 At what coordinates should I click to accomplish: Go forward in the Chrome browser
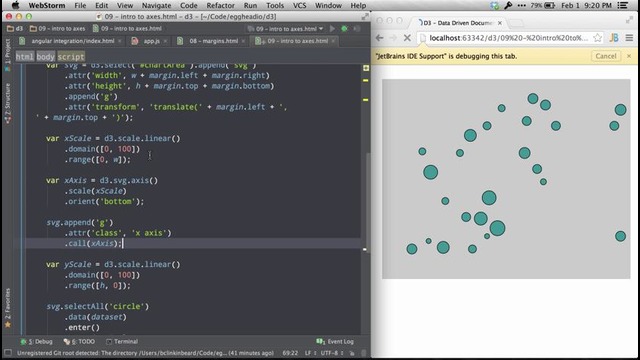tap(393, 38)
